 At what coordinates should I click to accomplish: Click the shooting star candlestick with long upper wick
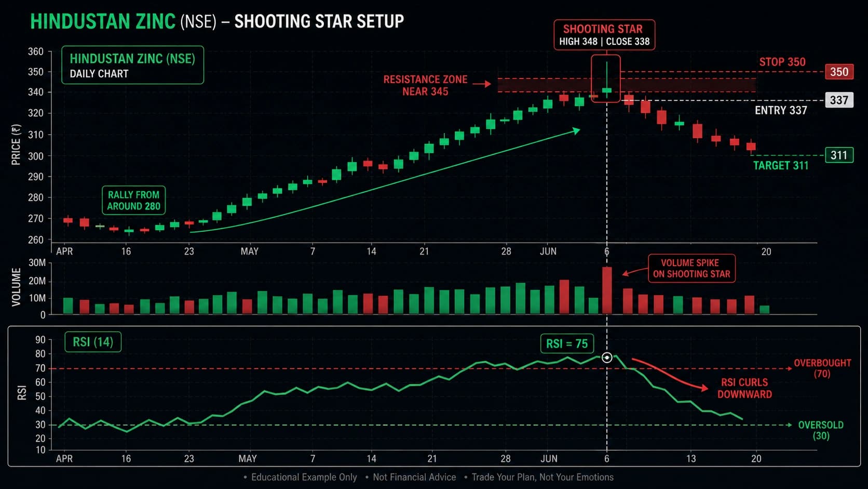607,80
